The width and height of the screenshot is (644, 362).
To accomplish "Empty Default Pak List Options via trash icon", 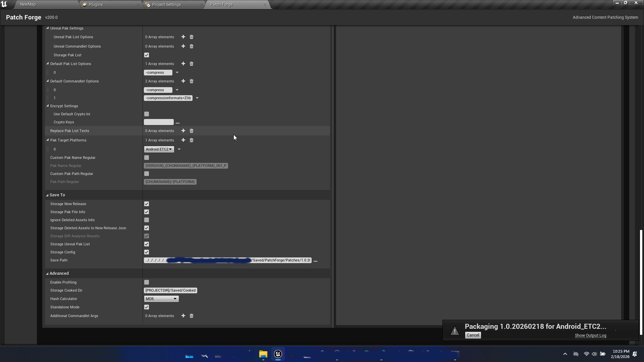I will coord(192,64).
